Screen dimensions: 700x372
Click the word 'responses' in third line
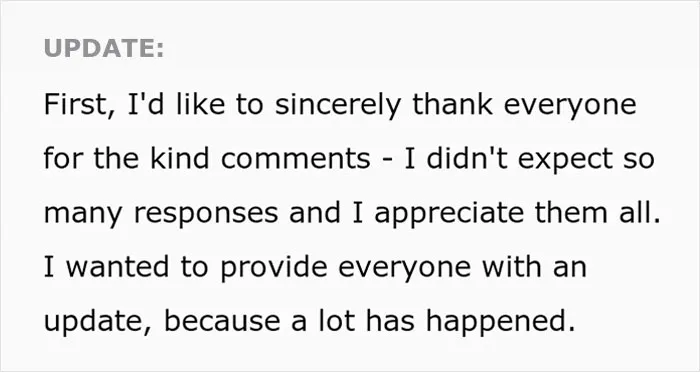click(x=206, y=215)
